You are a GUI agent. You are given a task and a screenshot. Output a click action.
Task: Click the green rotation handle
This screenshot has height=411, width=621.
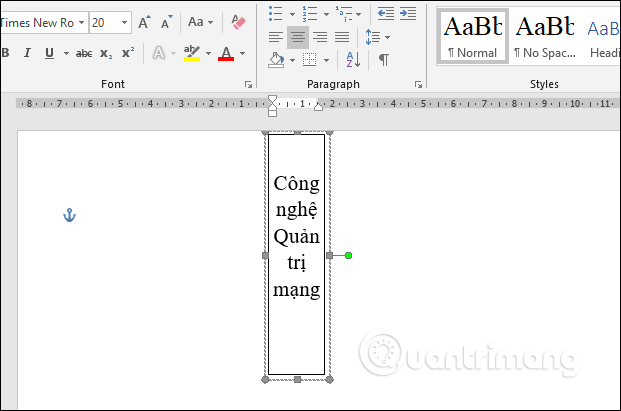pos(348,256)
